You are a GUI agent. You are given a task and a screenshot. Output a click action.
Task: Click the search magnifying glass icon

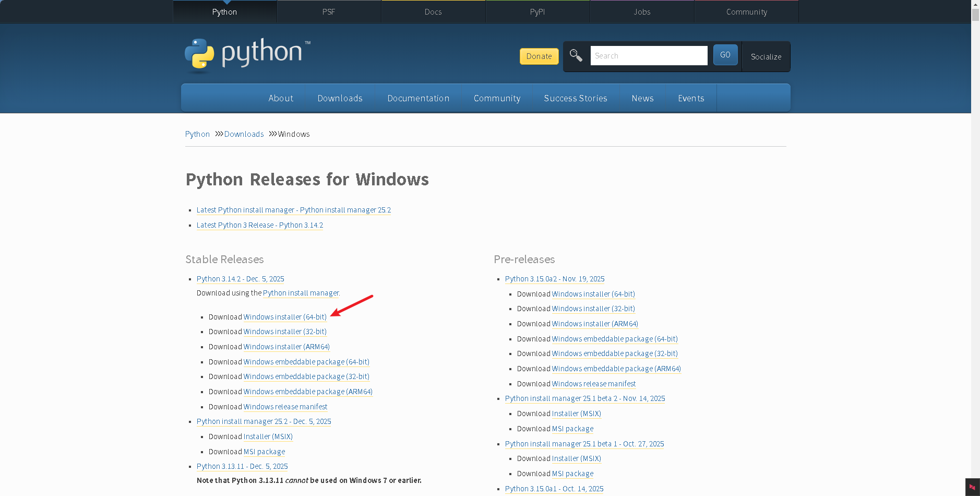(x=576, y=55)
